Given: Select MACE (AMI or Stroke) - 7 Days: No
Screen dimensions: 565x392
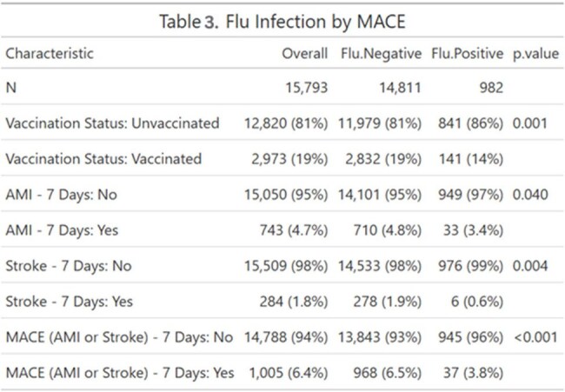Looking at the screenshot, I should (x=119, y=337).
